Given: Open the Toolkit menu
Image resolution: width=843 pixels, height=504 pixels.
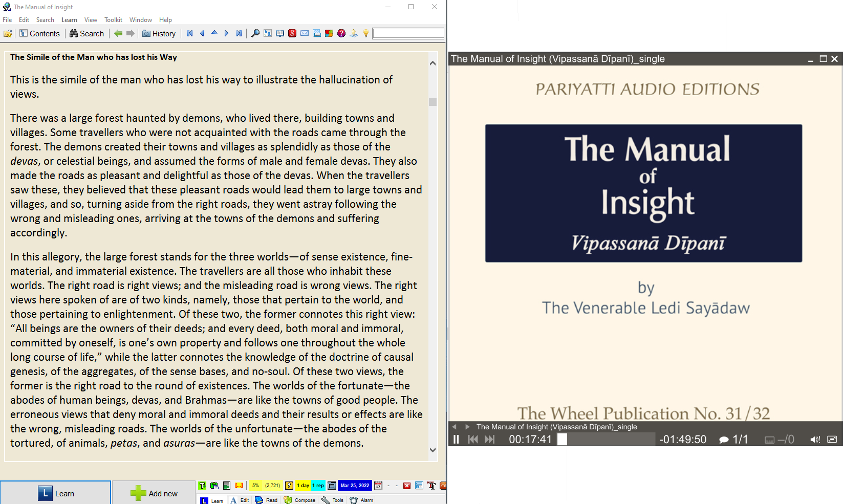Looking at the screenshot, I should (x=113, y=20).
